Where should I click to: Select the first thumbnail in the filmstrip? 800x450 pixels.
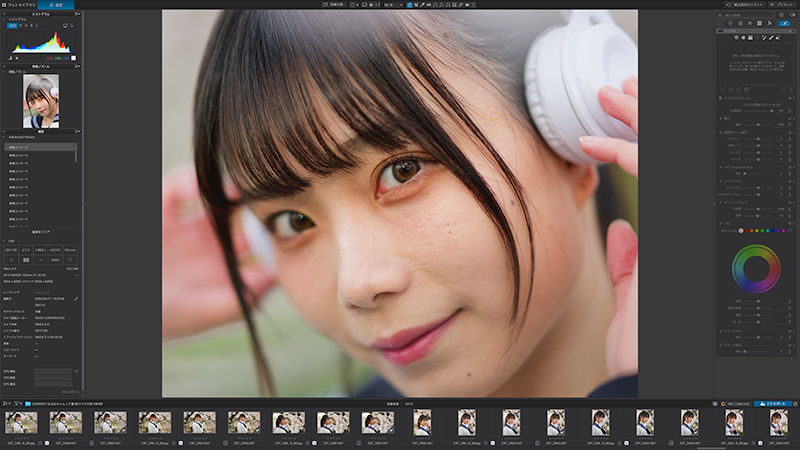[x=20, y=423]
